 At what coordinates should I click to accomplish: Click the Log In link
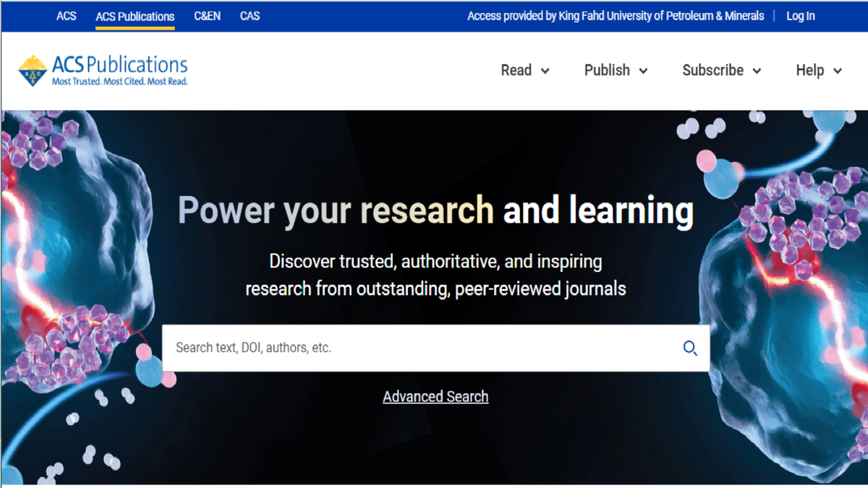(x=801, y=16)
